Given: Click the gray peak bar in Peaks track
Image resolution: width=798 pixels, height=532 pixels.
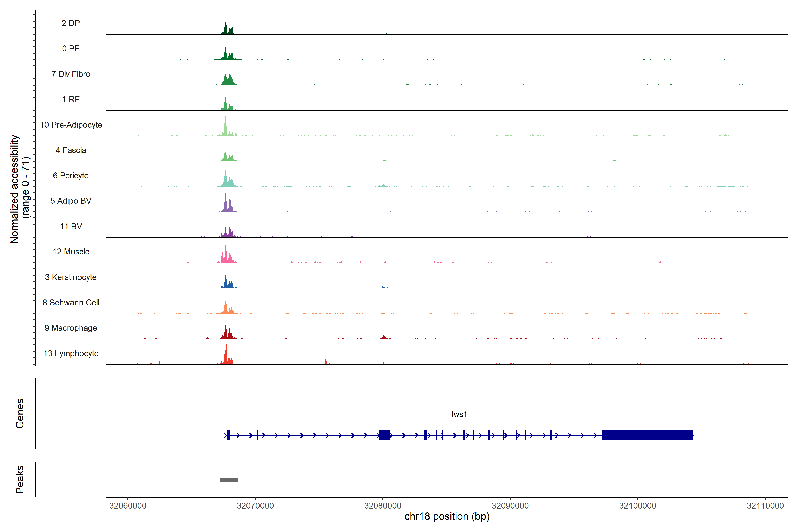Looking at the screenshot, I should pos(229,480).
